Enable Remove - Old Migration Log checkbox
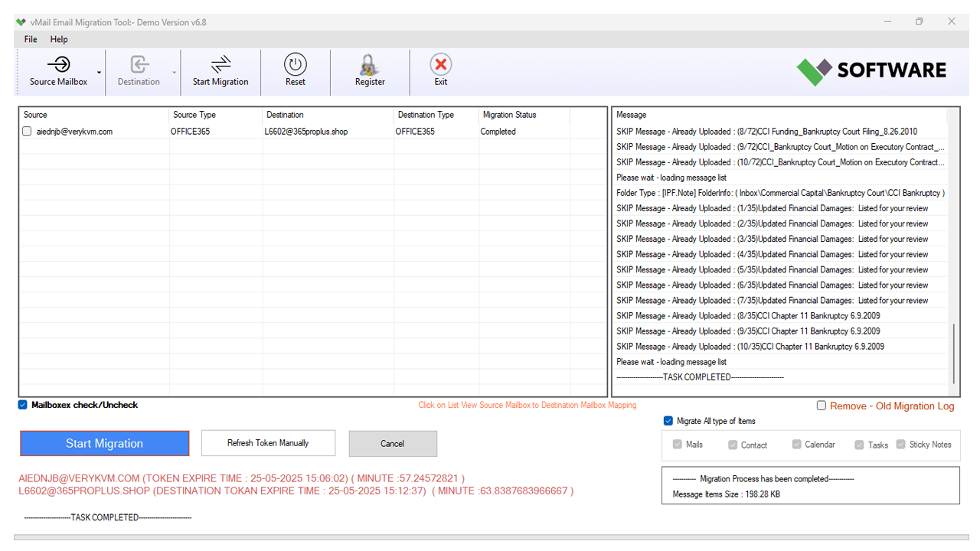This screenshot has width=980, height=551. [x=822, y=406]
